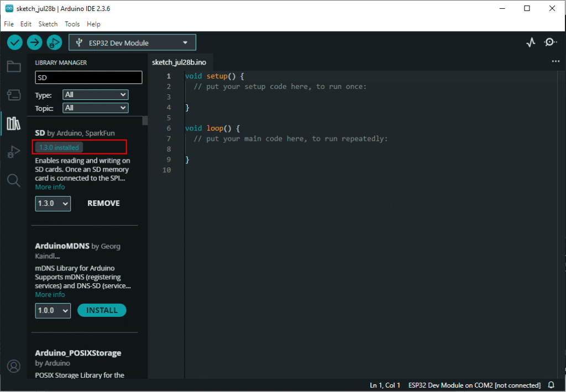The height and width of the screenshot is (392, 566).
Task: Click the Verify checkmark button
Action: click(x=15, y=43)
